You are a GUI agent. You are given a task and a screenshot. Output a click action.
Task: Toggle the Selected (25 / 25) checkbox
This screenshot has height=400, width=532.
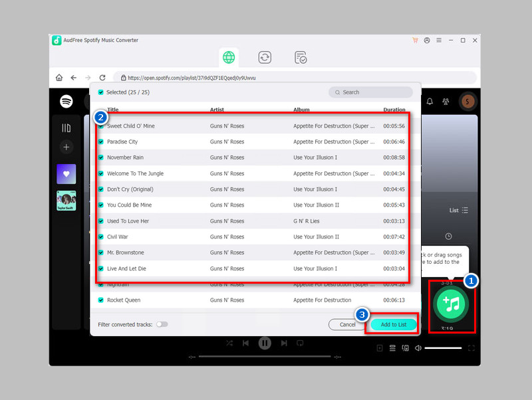[101, 92]
